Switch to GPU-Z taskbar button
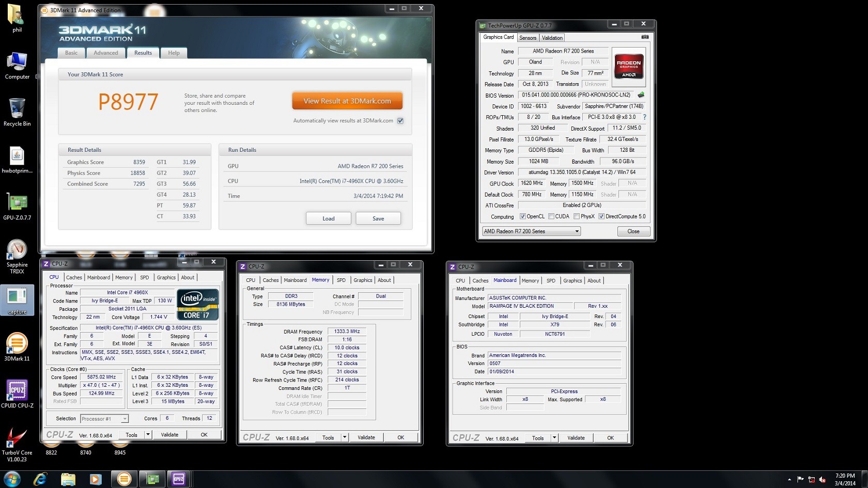Image resolution: width=868 pixels, height=488 pixels. (152, 479)
